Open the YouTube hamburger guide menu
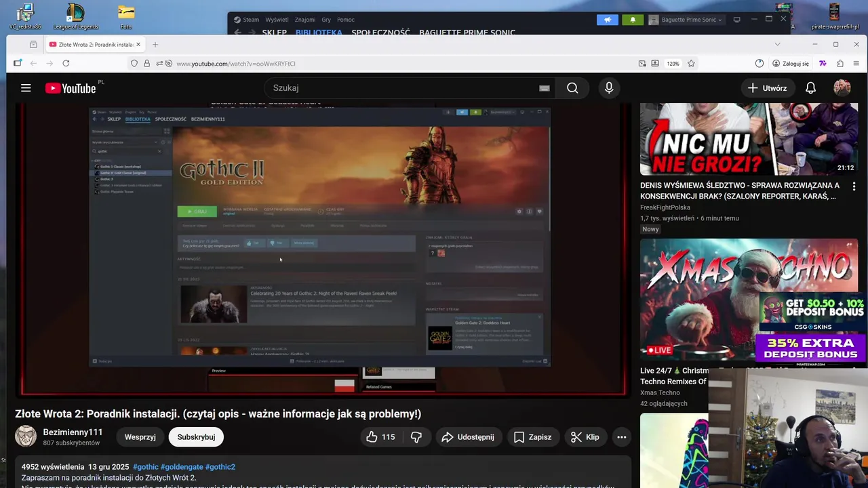 26,88
